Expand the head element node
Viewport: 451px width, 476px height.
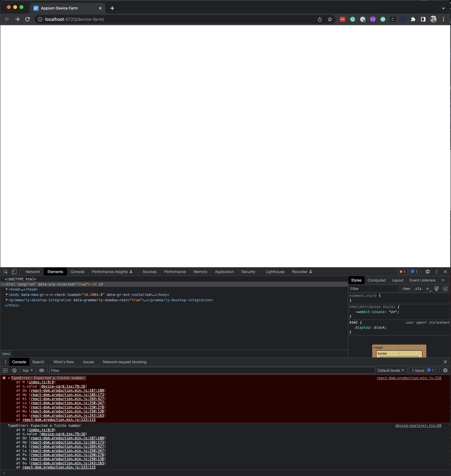point(7,289)
